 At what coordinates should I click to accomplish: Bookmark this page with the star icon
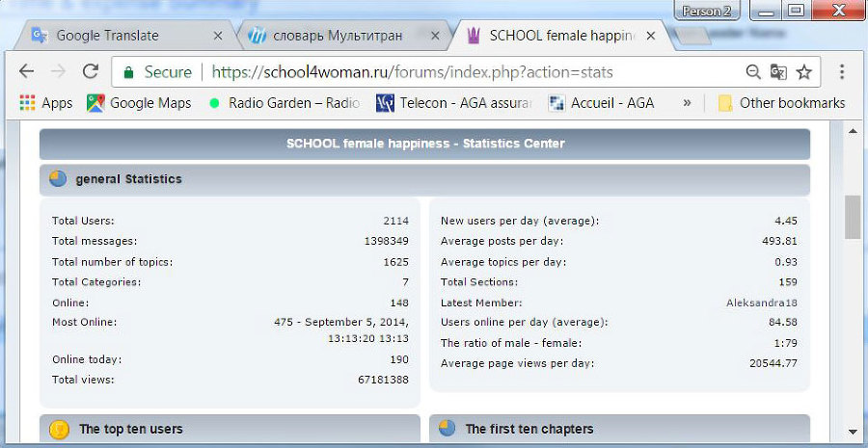click(804, 72)
